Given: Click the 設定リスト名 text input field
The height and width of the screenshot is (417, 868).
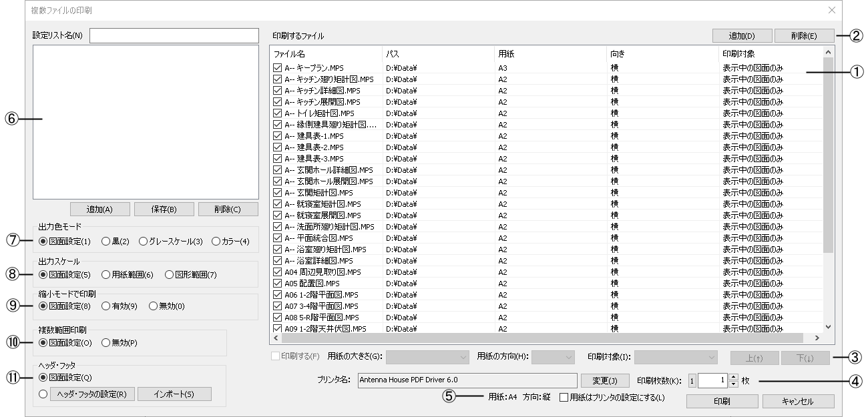Looking at the screenshot, I should pyautogui.click(x=174, y=35).
